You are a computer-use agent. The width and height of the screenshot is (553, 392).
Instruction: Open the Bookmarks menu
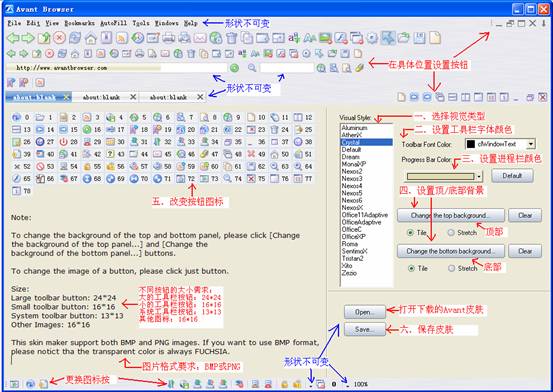[x=79, y=23]
